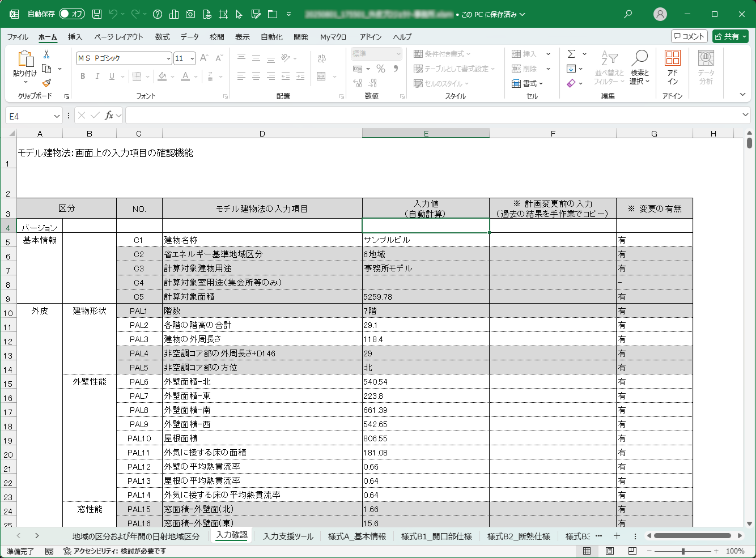Click the AutoSum sigma icon
Viewport: 756px width, 558px height.
point(571,54)
